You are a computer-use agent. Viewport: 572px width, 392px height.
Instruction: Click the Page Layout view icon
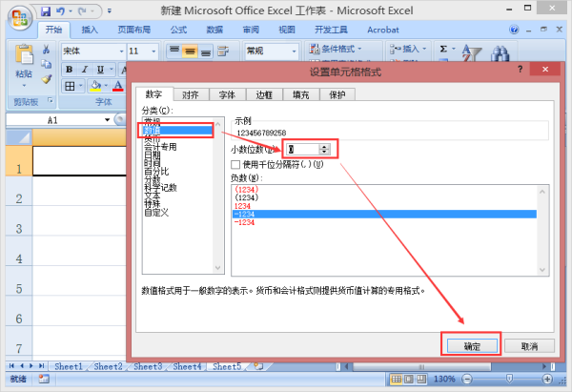coord(409,380)
